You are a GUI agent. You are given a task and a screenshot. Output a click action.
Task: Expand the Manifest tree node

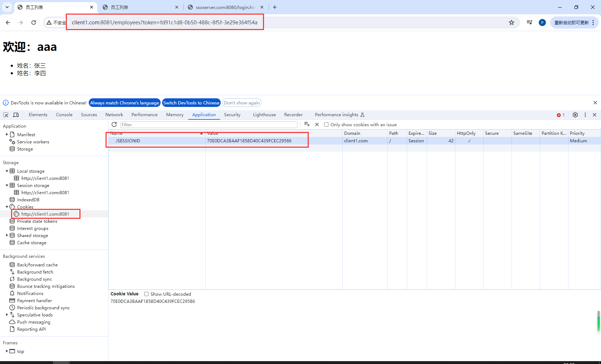(7, 134)
